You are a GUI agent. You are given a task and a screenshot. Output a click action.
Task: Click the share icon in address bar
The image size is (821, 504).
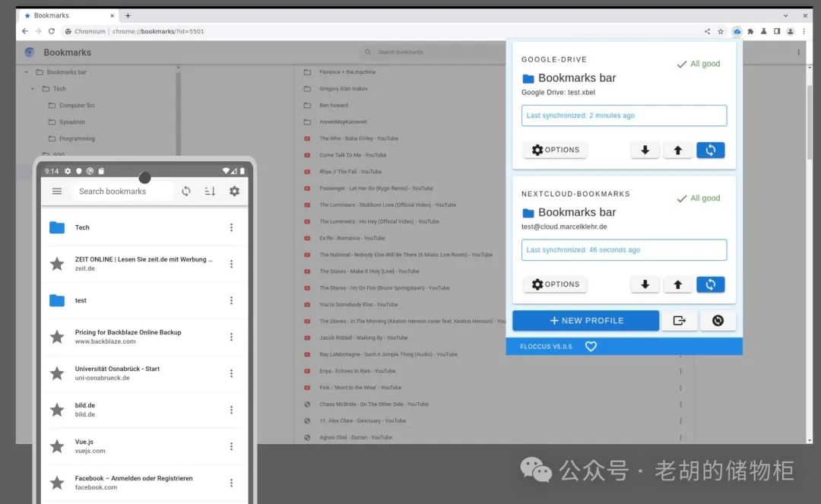pos(708,31)
